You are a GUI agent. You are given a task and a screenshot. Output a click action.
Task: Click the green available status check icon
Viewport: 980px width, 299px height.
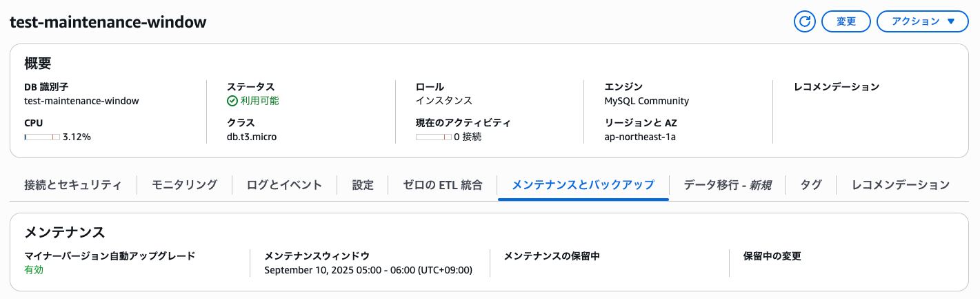coord(232,101)
